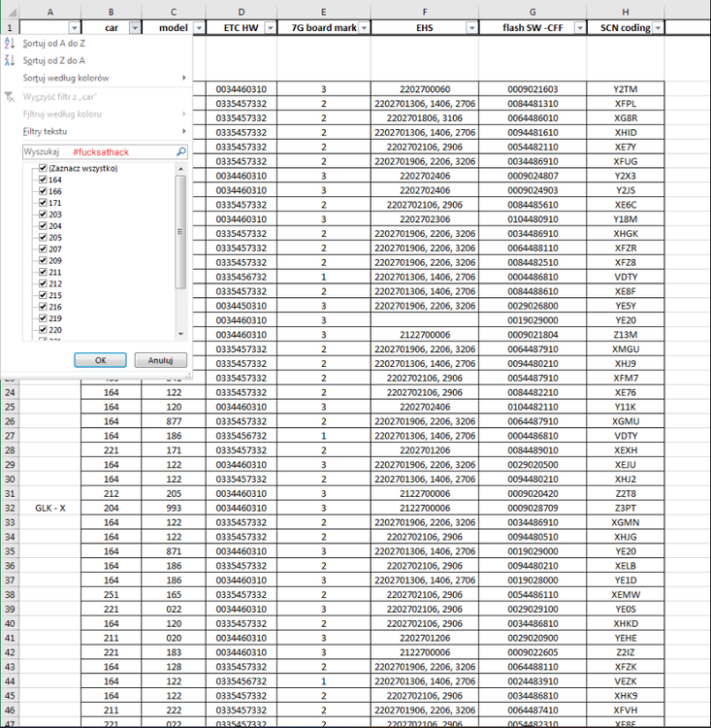Open the car column filter dropdown
The image size is (711, 728).
pos(135,28)
